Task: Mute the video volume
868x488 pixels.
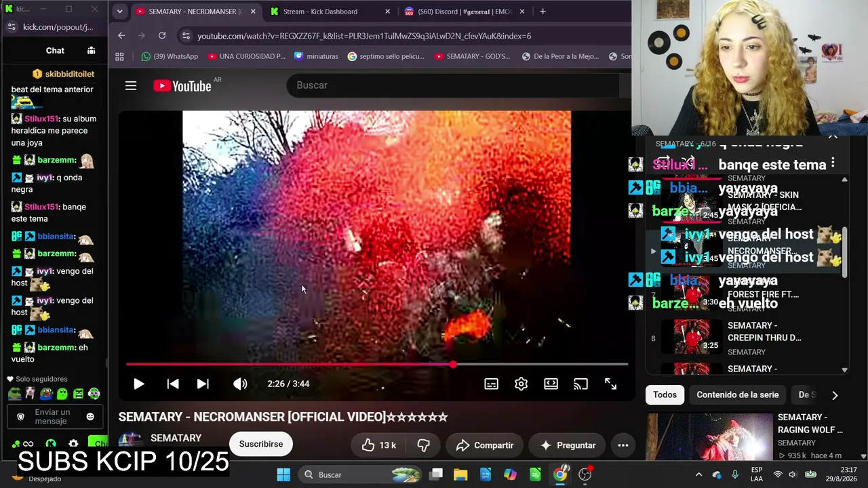Action: 240,384
